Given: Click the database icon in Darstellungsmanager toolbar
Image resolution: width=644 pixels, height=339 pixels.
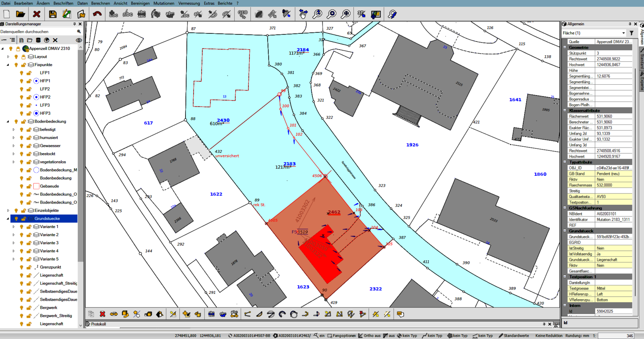Looking at the screenshot, I should [38, 40].
